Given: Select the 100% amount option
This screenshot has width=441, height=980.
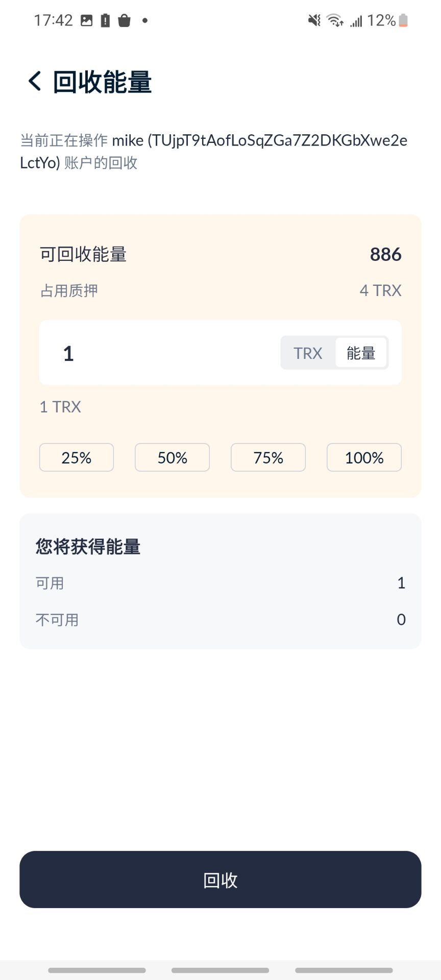Looking at the screenshot, I should 364,457.
